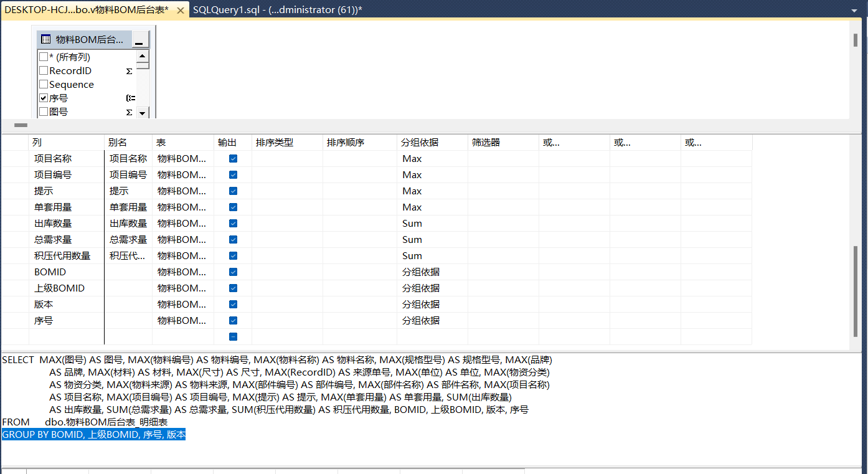This screenshot has width=868, height=474.
Task: Open the Sum aggregate dropdown for 总需求量
Action: (x=432, y=240)
